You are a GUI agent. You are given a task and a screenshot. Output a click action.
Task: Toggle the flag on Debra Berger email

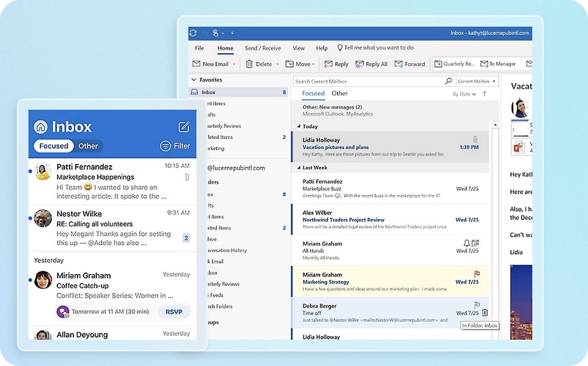point(477,305)
